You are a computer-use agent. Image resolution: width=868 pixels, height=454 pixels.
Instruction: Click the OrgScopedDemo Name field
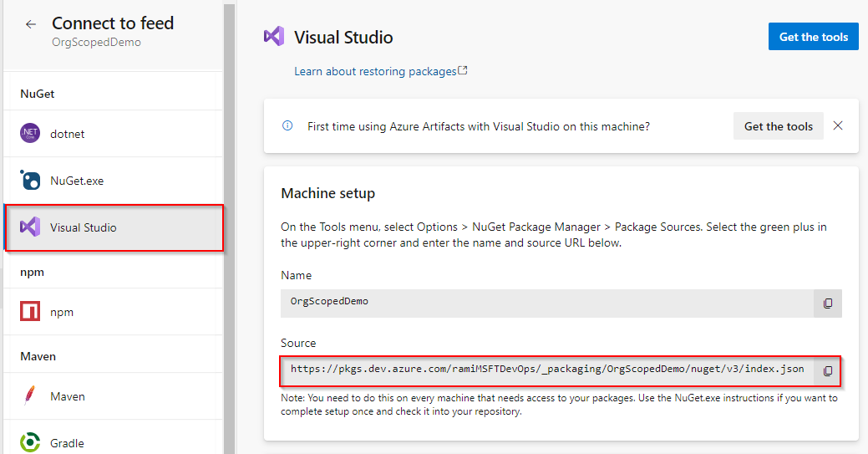pyautogui.click(x=547, y=304)
